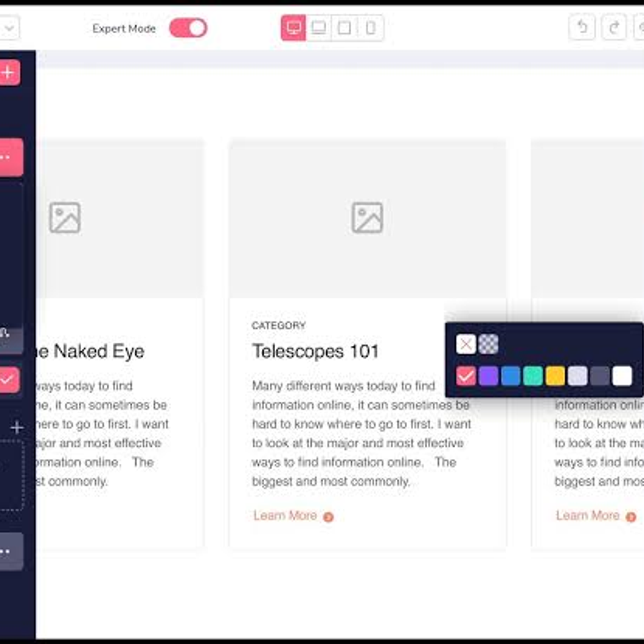644x644 pixels.
Task: Switch to desktop device preview
Action: tap(293, 28)
